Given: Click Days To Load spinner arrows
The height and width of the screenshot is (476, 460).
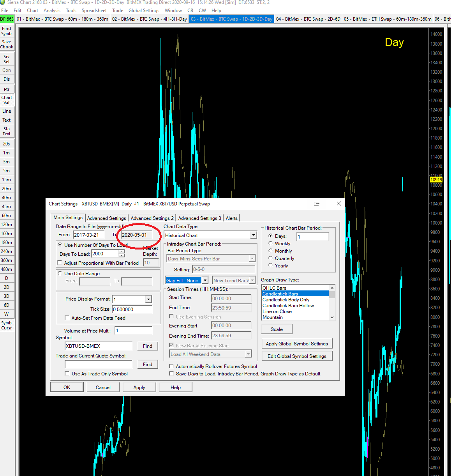Looking at the screenshot, I should click(122, 253).
